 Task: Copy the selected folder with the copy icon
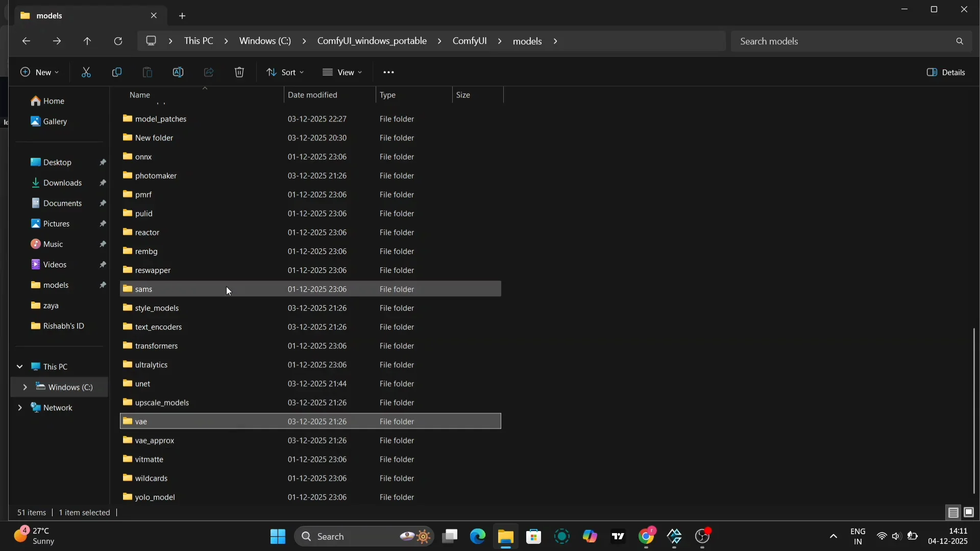117,72
